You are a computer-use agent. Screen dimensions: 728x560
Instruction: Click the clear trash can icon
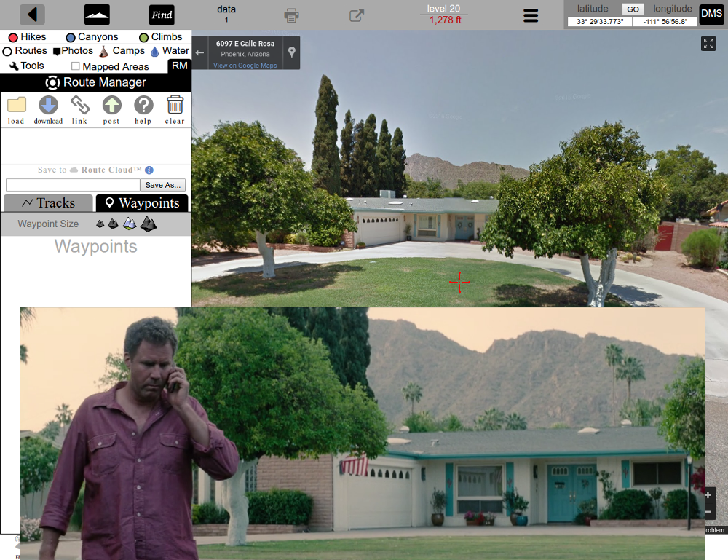175,106
